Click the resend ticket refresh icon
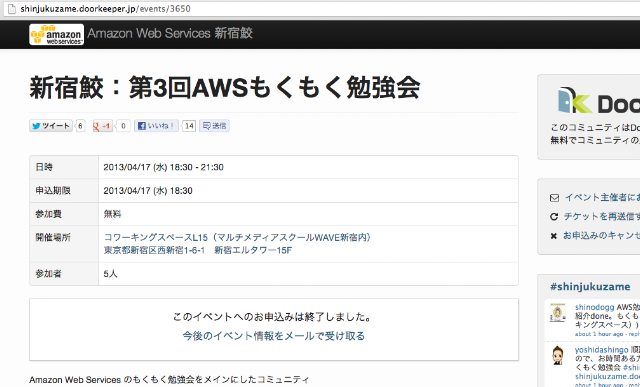 coord(554,217)
